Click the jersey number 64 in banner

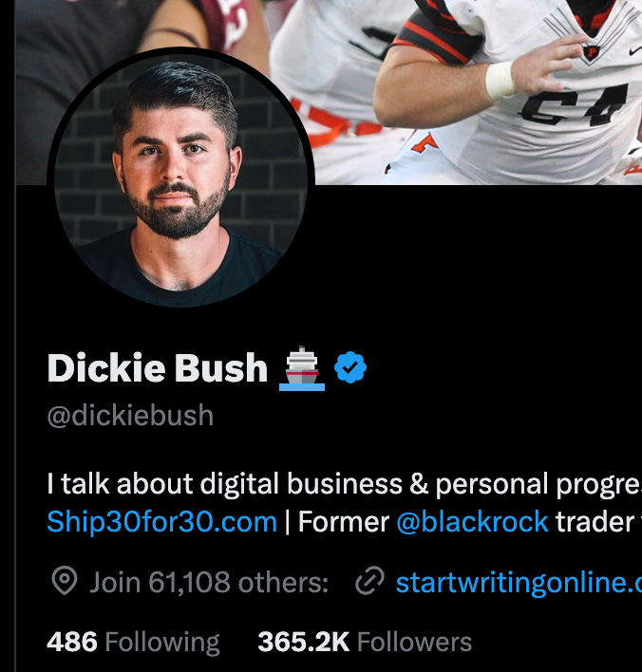coord(574,104)
